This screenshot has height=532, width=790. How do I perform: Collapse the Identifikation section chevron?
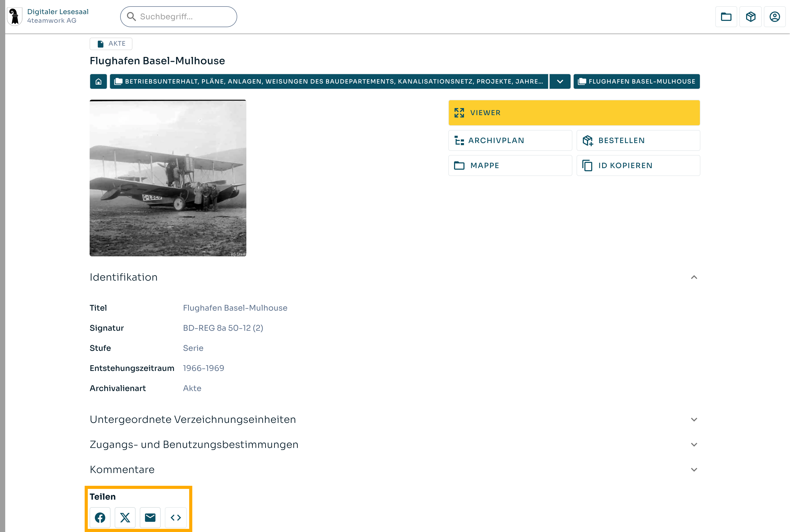(x=694, y=277)
